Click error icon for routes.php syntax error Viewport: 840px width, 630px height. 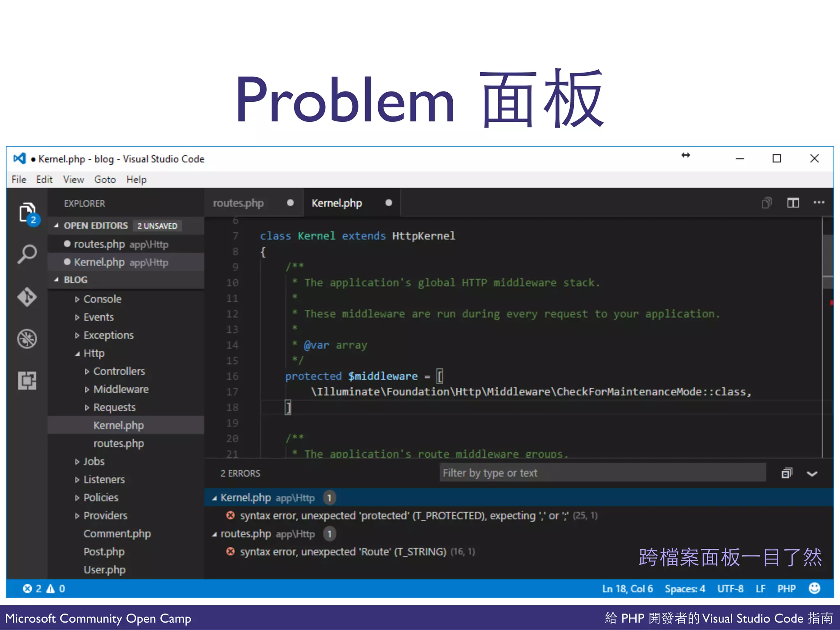point(231,551)
